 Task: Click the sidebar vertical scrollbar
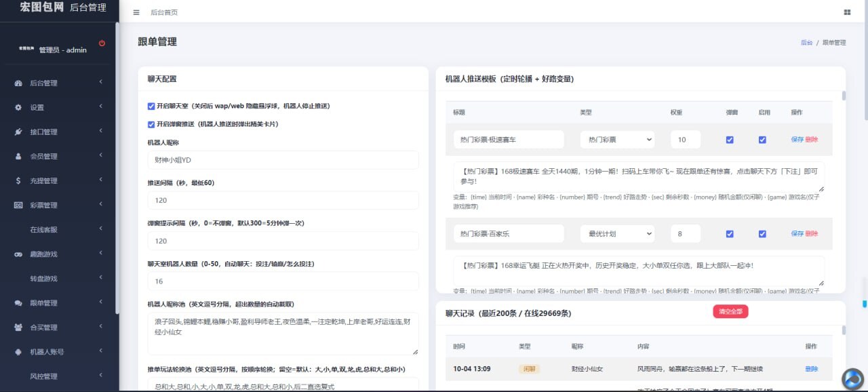117,170
